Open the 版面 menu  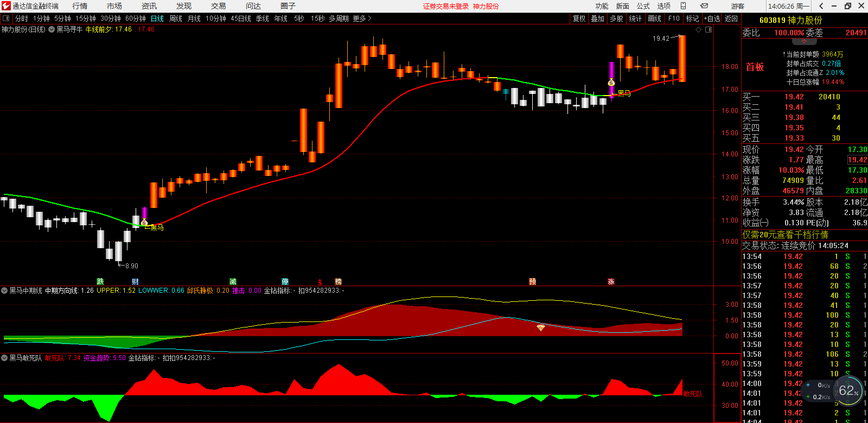[x=623, y=6]
